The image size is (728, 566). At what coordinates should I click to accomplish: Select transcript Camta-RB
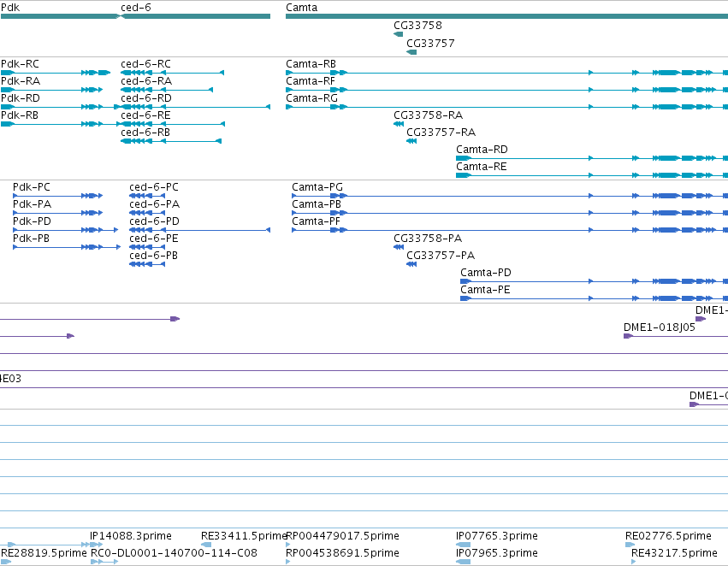311,64
